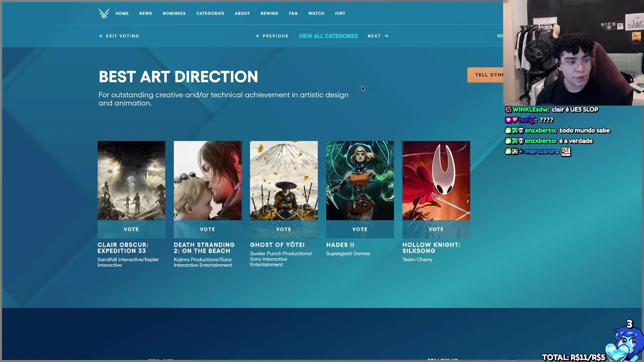Viewport: 644px width, 362px height.
Task: Click the Hollow Knight: Silksong cover art
Action: (436, 180)
